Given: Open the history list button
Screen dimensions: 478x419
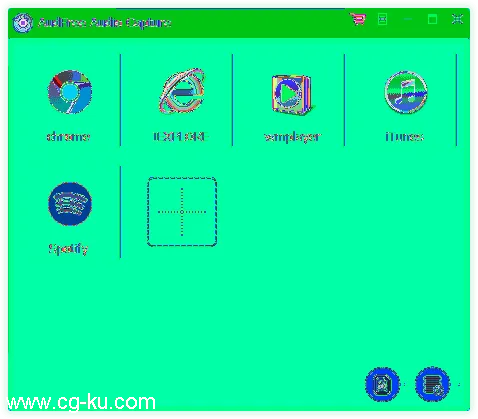Looking at the screenshot, I should point(432,384).
